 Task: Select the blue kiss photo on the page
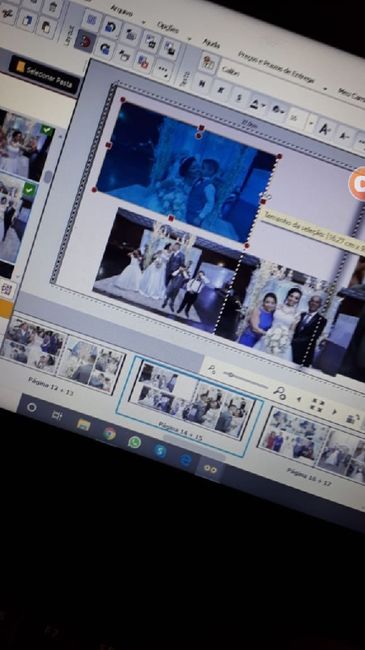tap(187, 173)
